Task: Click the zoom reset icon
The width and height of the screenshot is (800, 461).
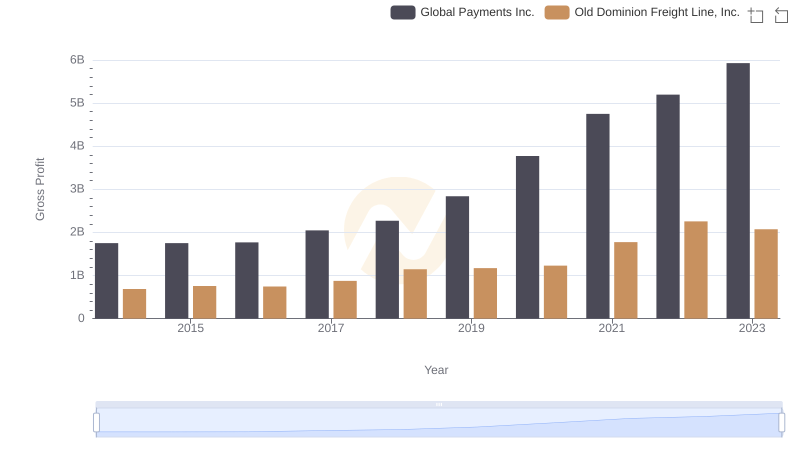Action: [x=781, y=15]
